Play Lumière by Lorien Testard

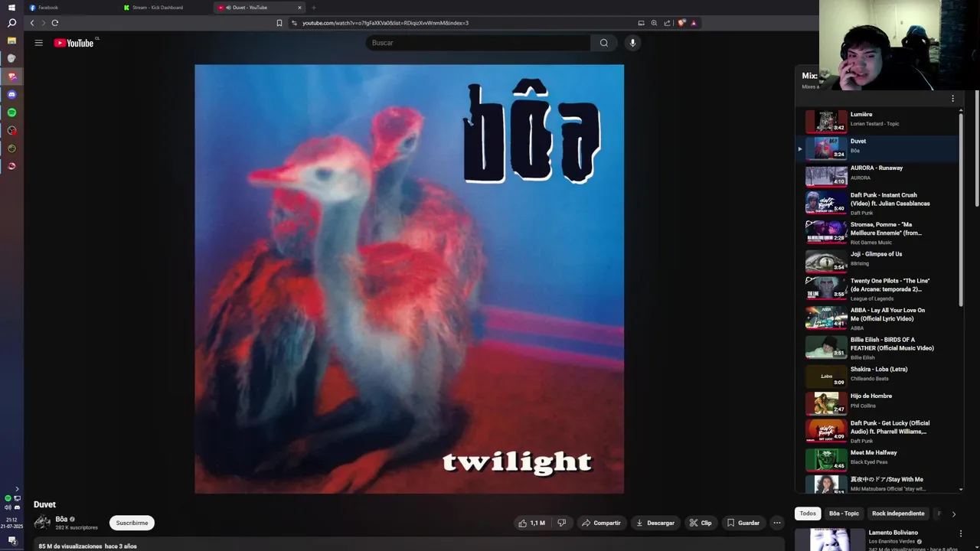(880, 122)
